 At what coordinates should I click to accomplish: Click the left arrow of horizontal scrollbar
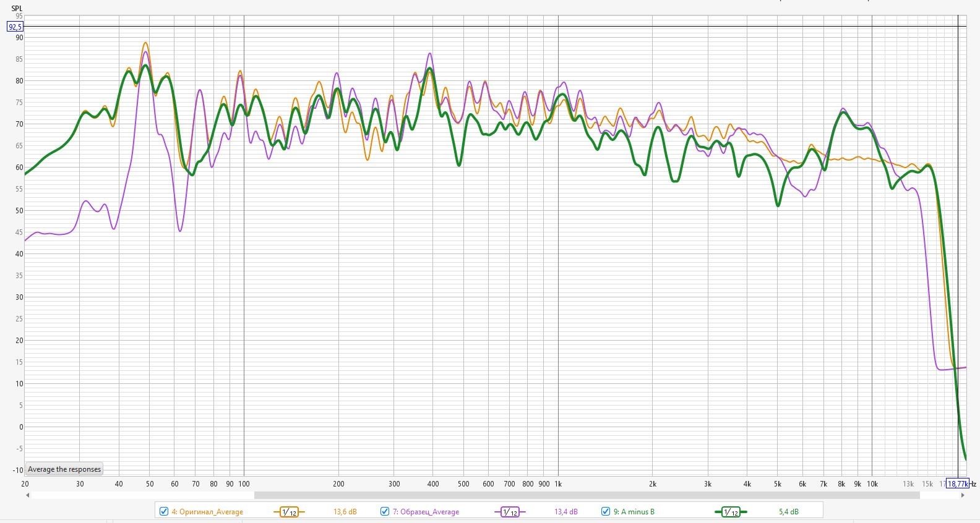click(27, 495)
